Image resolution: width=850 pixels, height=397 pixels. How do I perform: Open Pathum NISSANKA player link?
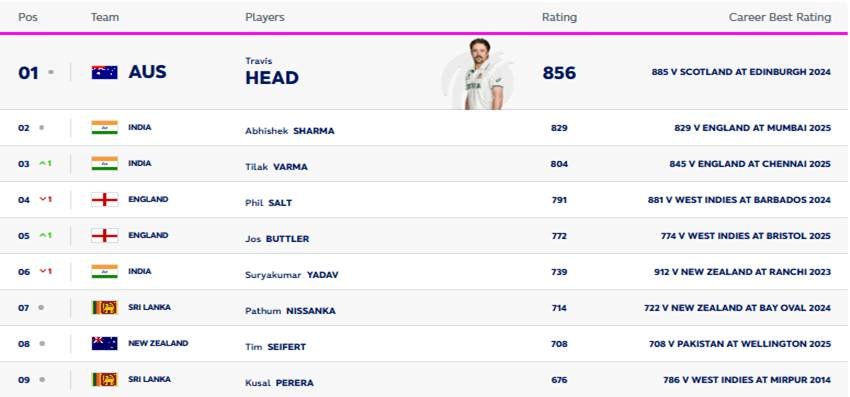290,311
